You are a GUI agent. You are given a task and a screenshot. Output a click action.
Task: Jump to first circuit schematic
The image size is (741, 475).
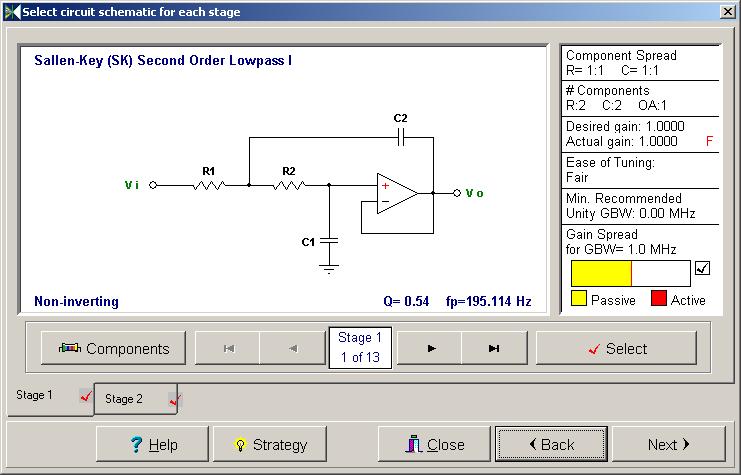[228, 348]
